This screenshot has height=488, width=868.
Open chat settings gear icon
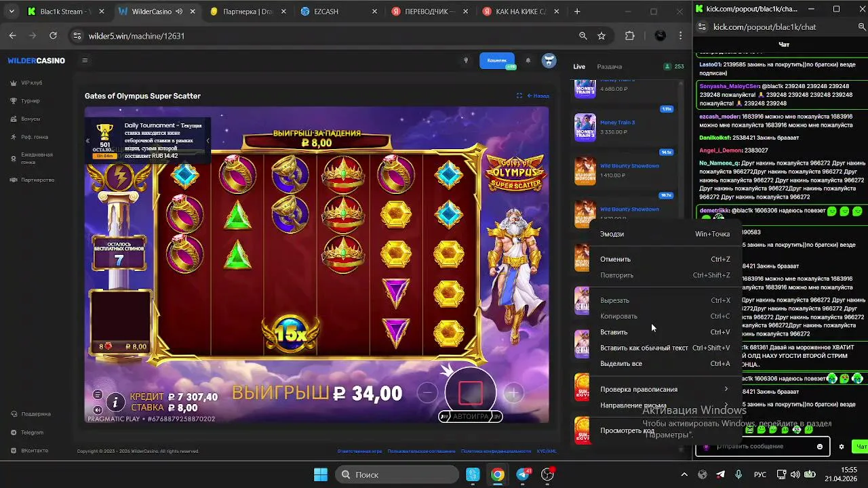click(x=842, y=447)
